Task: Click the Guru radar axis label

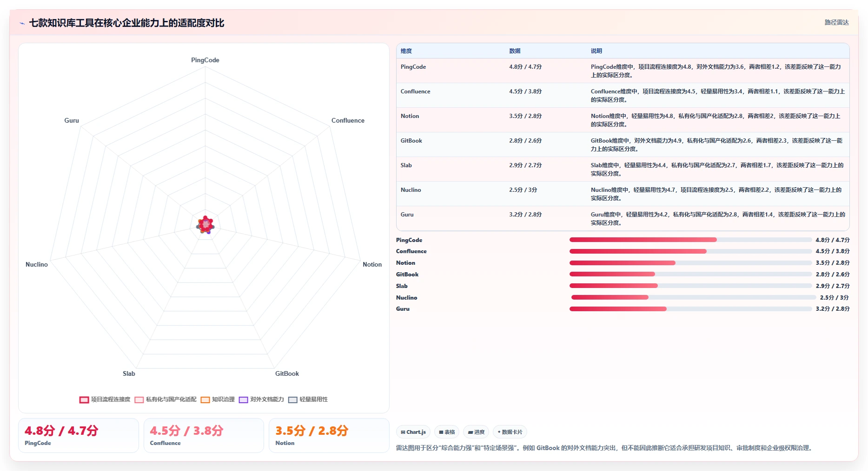Action: (x=72, y=120)
